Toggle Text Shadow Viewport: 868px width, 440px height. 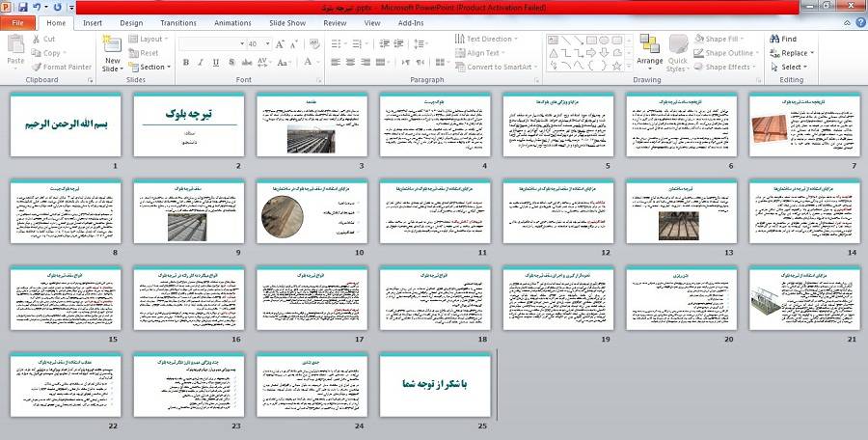[x=231, y=62]
